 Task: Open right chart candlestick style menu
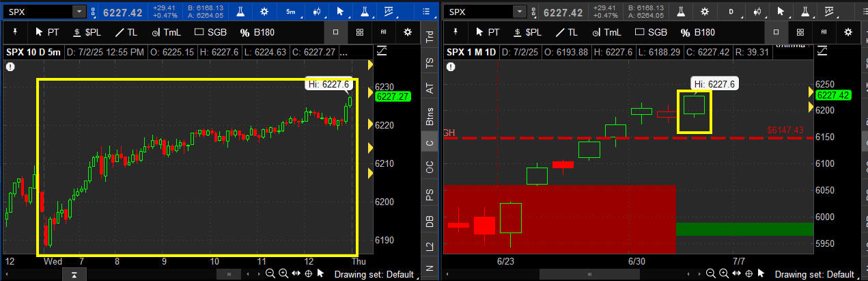[757, 12]
